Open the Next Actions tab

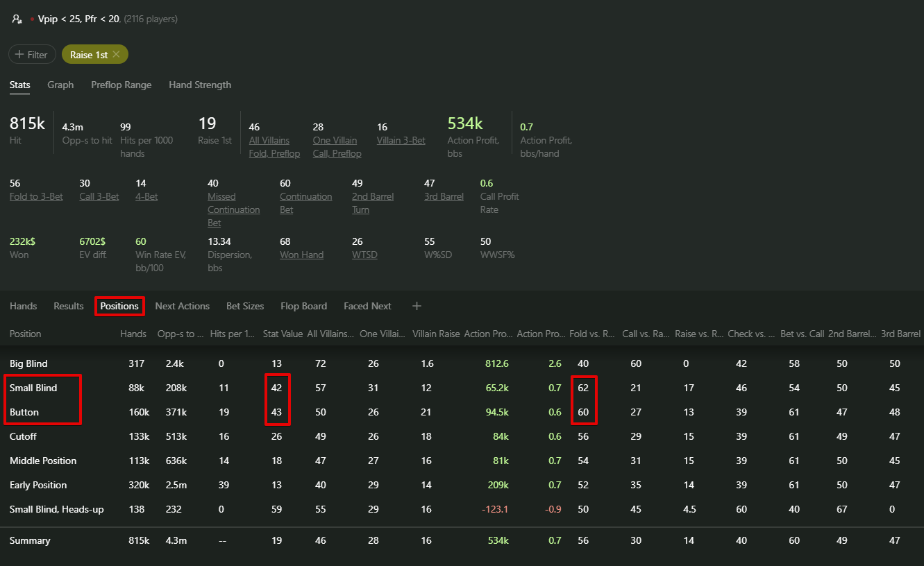(x=182, y=306)
